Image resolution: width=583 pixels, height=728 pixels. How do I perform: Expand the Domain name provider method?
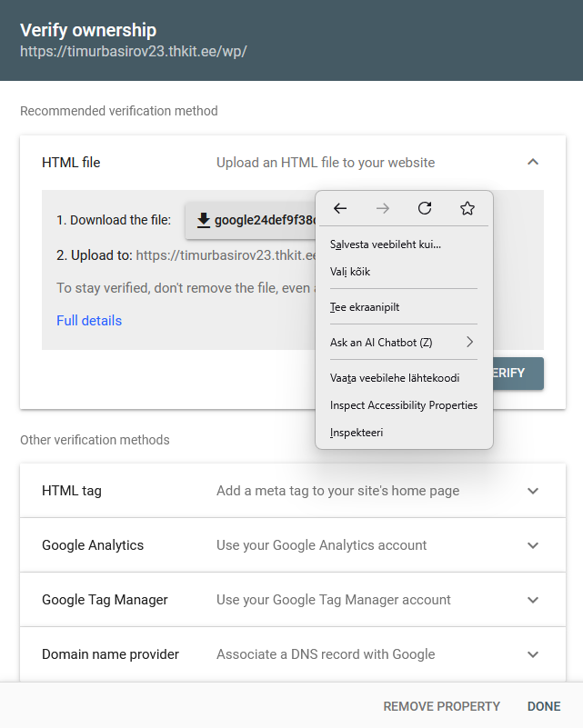click(533, 654)
